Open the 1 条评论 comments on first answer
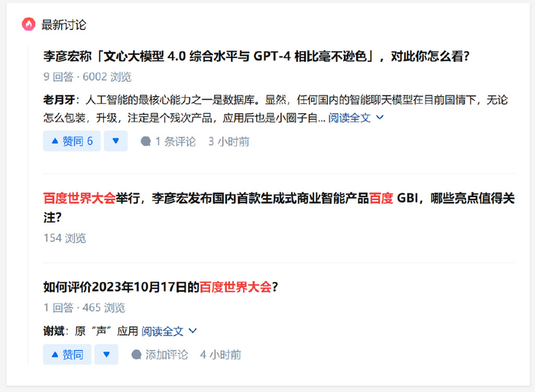 click(168, 141)
